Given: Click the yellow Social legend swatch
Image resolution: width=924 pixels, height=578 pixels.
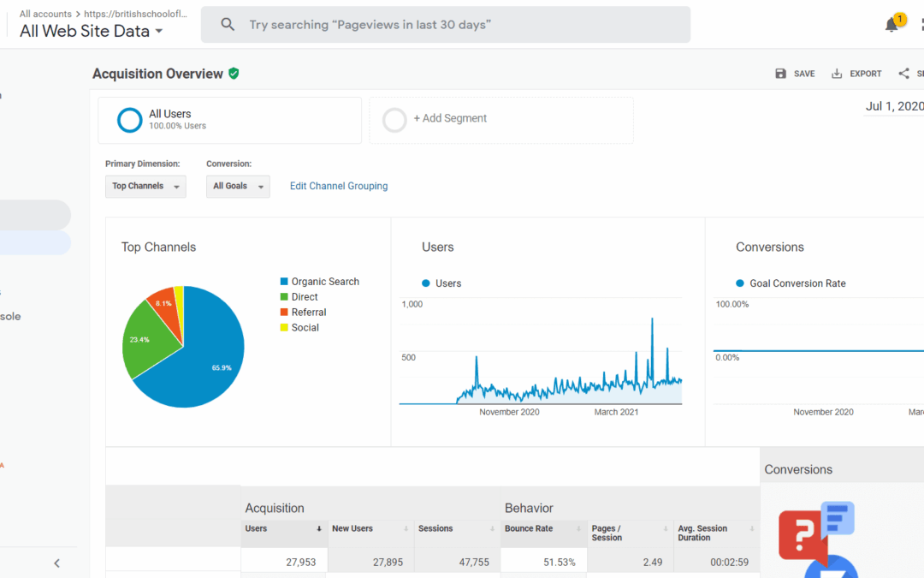Looking at the screenshot, I should click(x=284, y=327).
